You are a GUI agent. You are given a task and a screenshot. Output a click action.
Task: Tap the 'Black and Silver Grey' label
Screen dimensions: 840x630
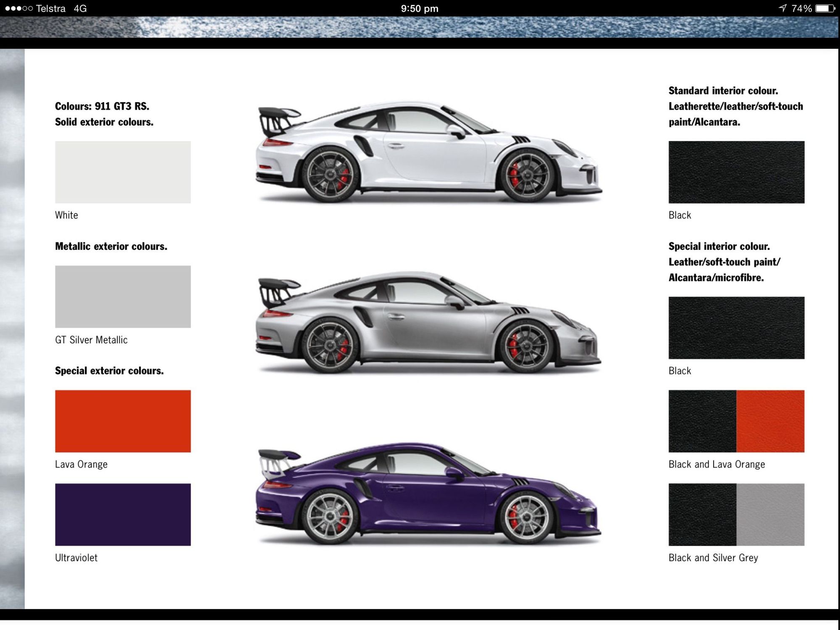tap(713, 558)
